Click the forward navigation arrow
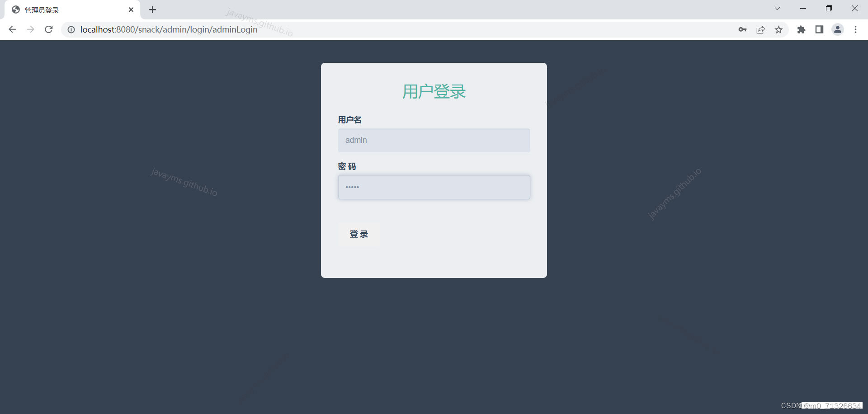The width and height of the screenshot is (868, 414). pos(30,29)
